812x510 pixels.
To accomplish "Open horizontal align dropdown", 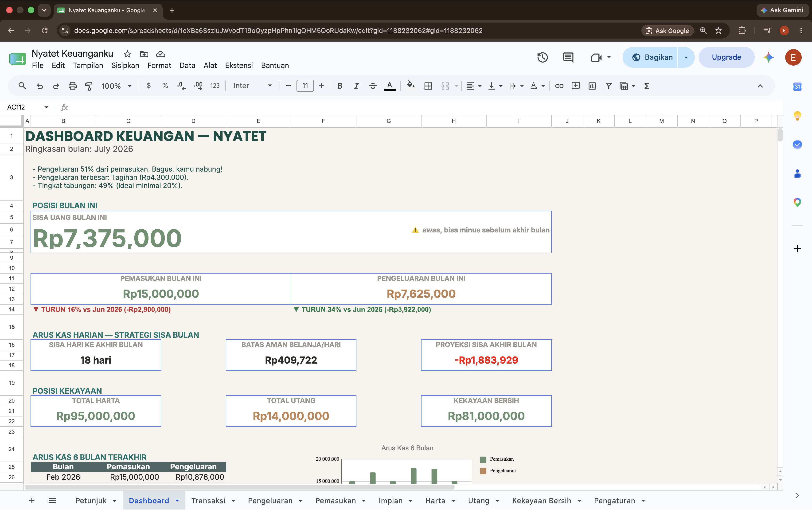I will click(x=474, y=86).
